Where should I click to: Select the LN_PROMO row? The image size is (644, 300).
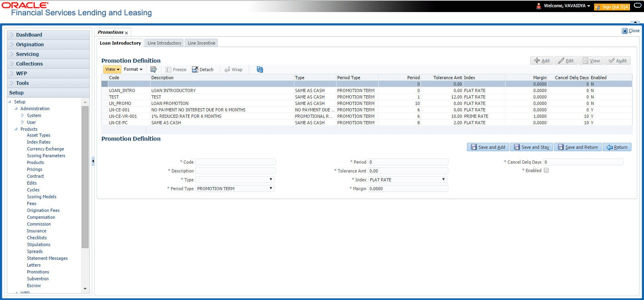366,103
